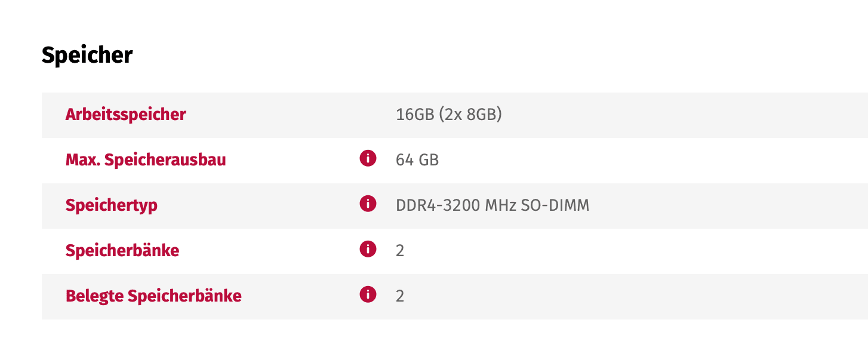The height and width of the screenshot is (338, 868).
Task: Click the Belegte Speicherbänke label
Action: pos(153,296)
